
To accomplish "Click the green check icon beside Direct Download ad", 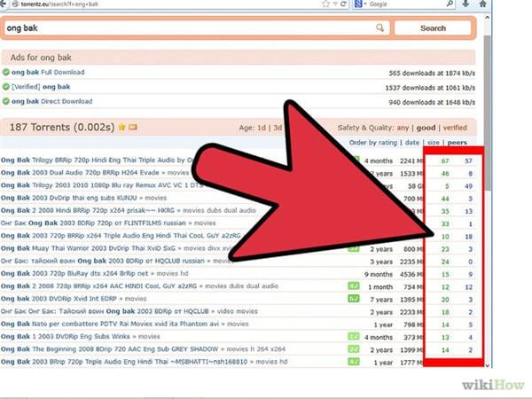I will tap(6, 101).
